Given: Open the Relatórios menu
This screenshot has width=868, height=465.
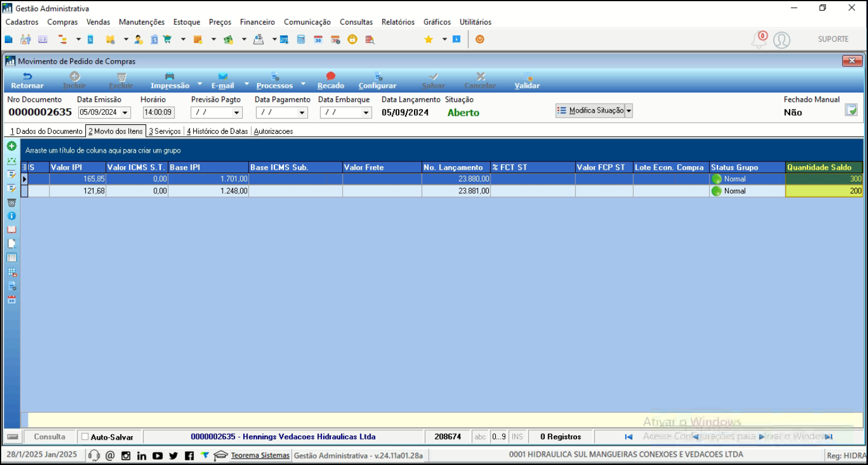Looking at the screenshot, I should [398, 22].
